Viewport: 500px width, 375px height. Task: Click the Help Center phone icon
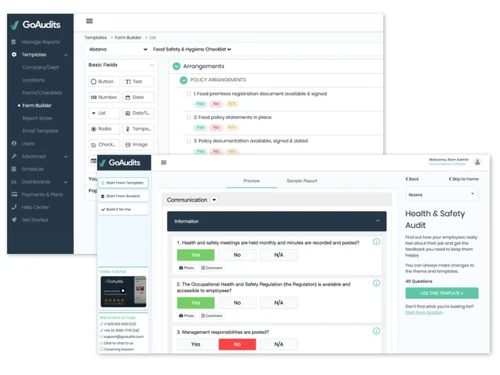click(14, 207)
